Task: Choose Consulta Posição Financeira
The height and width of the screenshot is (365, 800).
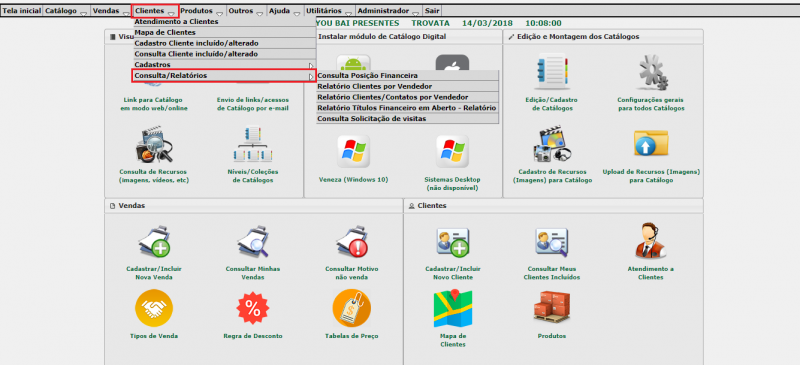Action: 407,76
